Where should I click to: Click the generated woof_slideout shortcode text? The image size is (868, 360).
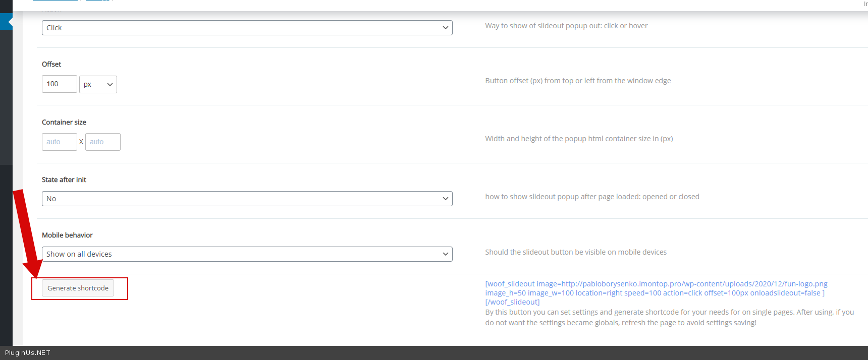656,293
